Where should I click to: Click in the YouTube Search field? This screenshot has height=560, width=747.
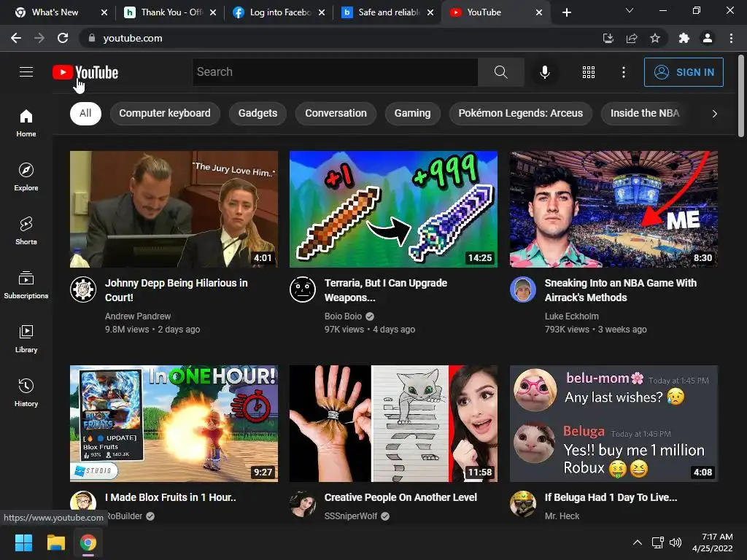pyautogui.click(x=335, y=72)
